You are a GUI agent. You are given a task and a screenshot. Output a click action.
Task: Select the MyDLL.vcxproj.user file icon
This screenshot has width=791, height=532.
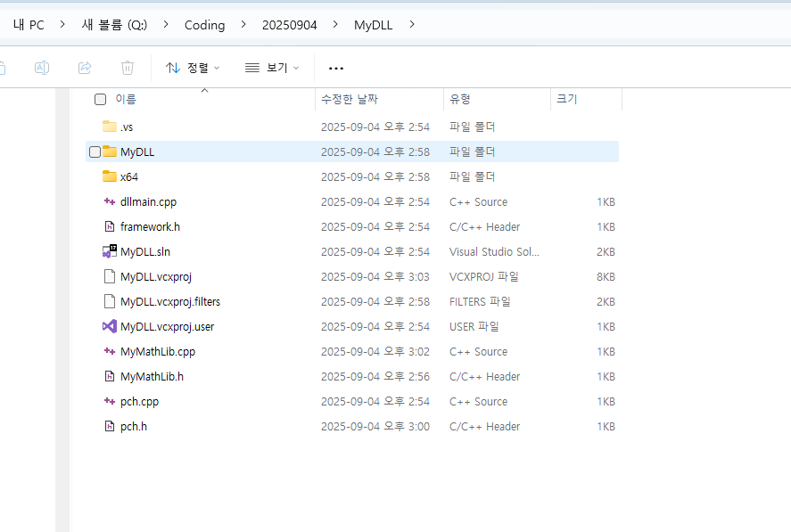pos(110,327)
